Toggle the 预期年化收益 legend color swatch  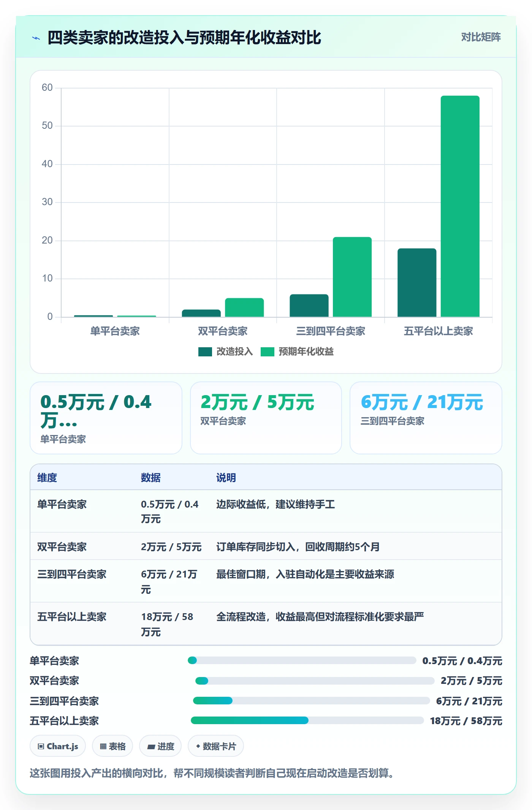(267, 352)
